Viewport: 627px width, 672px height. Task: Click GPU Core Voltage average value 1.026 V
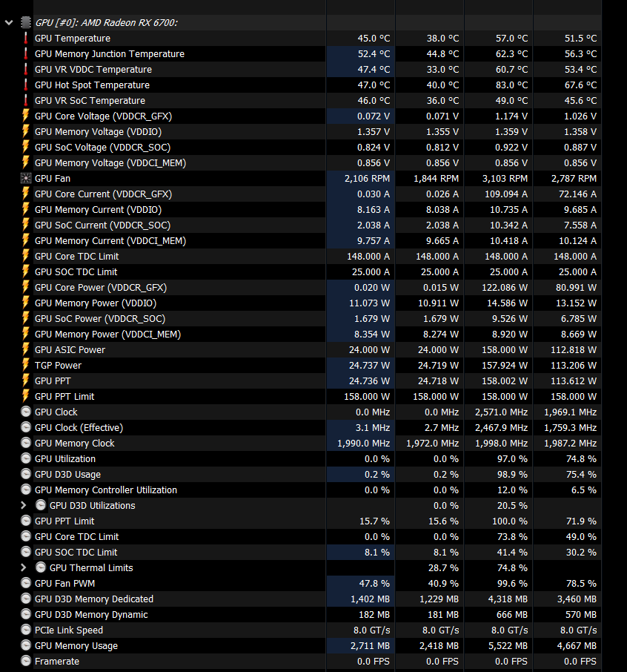[580, 116]
